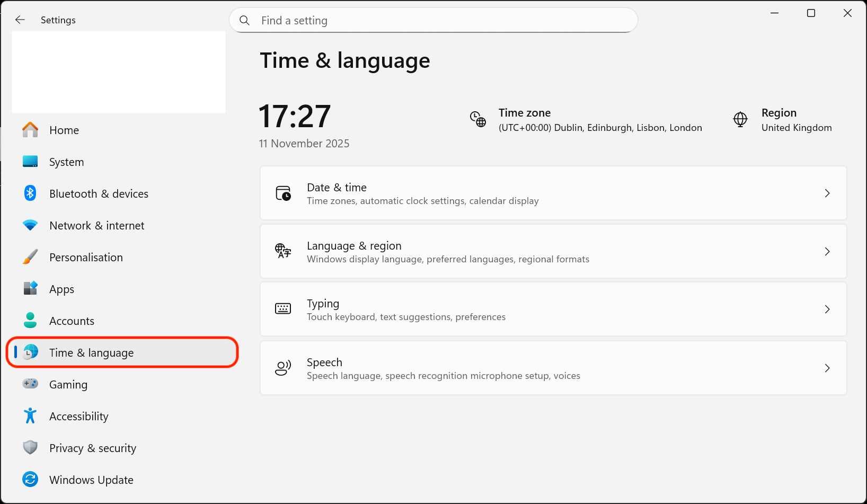The height and width of the screenshot is (504, 867).
Task: Go to the Home menu entry
Action: [64, 130]
